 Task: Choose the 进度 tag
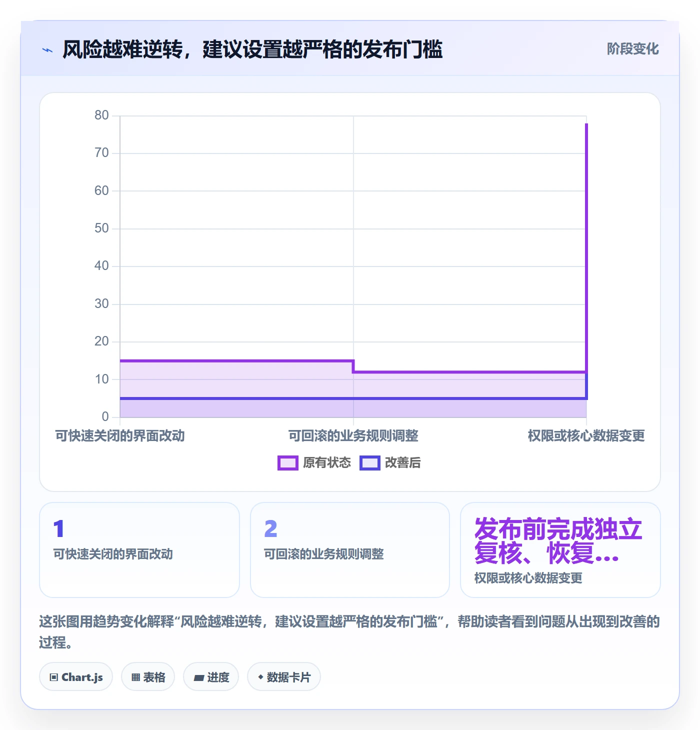[x=211, y=677]
